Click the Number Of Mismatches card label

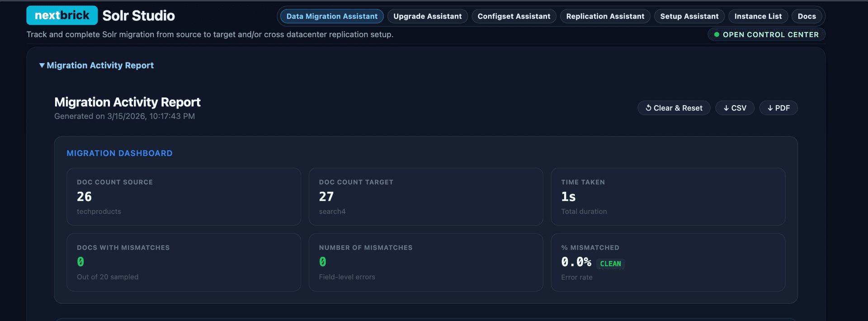coord(366,248)
